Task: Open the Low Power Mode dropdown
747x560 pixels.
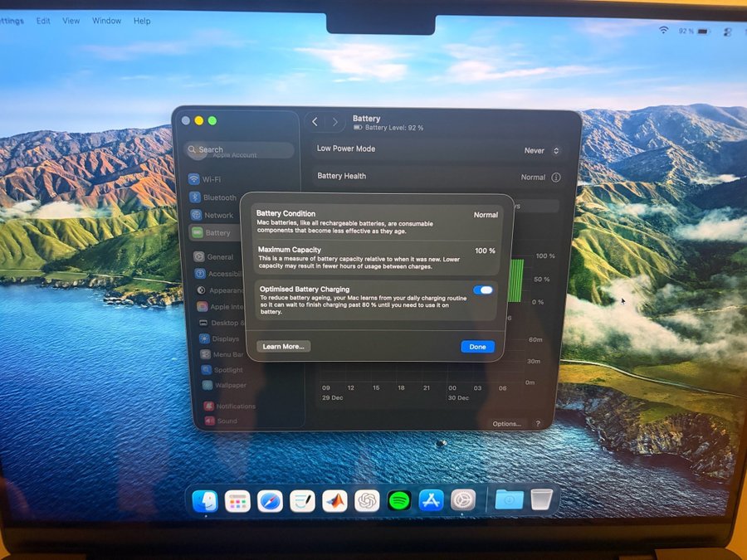Action: click(x=542, y=151)
